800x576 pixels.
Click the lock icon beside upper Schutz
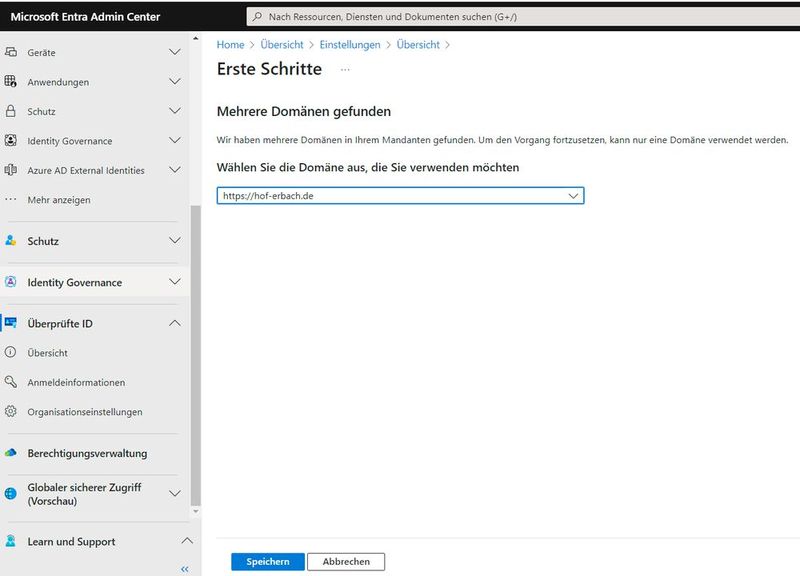click(11, 111)
